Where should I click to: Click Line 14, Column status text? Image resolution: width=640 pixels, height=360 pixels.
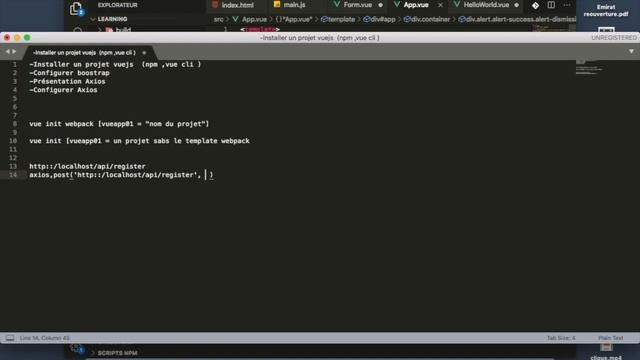click(x=44, y=338)
